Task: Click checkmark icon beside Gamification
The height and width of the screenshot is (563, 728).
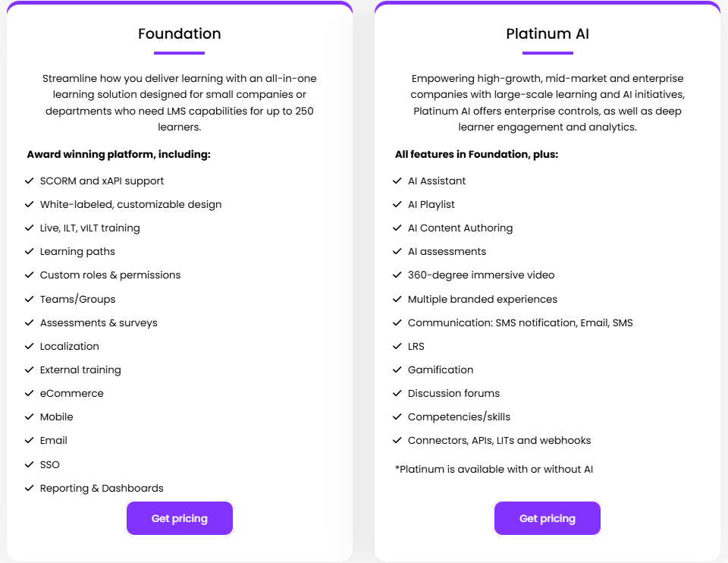Action: point(397,370)
